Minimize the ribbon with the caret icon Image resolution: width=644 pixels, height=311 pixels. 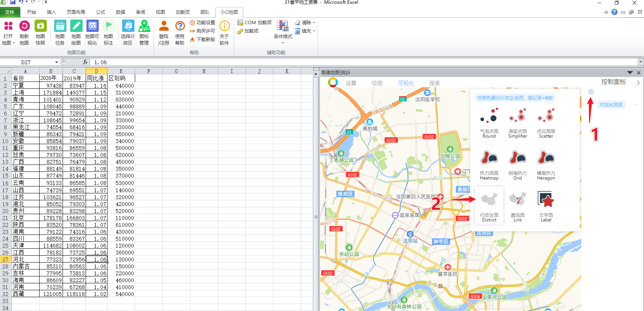coord(606,12)
